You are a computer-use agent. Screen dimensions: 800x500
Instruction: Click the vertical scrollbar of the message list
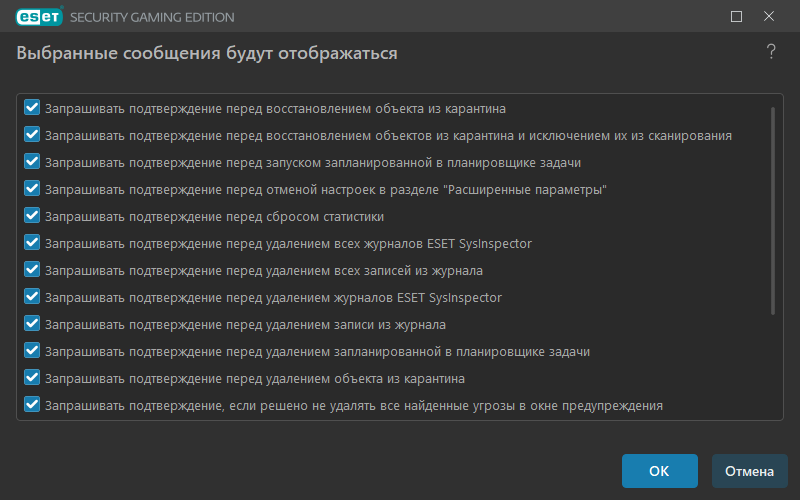click(x=773, y=211)
